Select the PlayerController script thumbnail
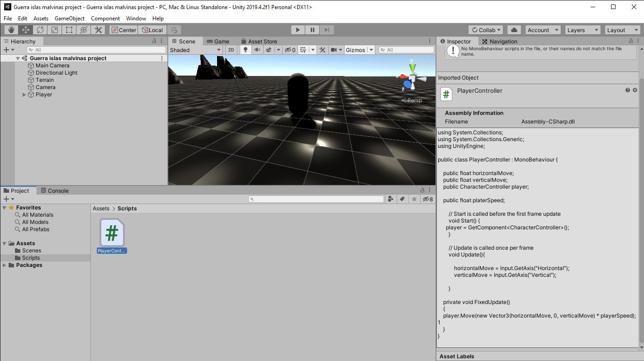Viewport: 644px width, 361px height. (112, 233)
